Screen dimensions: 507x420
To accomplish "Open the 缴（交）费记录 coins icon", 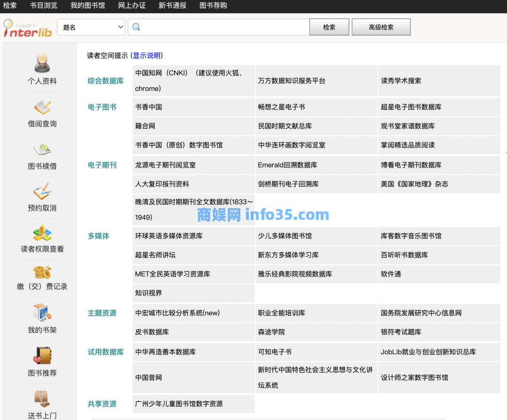I will coord(42,272).
